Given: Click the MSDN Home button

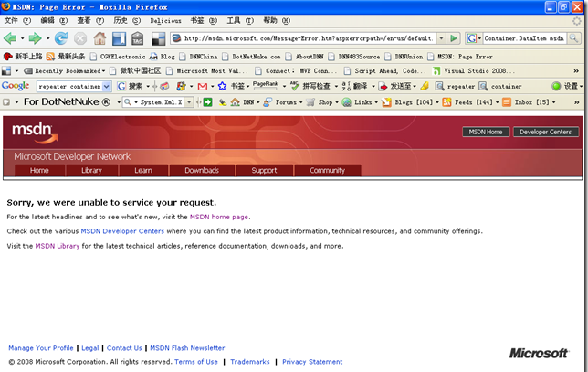Looking at the screenshot, I should pos(486,132).
